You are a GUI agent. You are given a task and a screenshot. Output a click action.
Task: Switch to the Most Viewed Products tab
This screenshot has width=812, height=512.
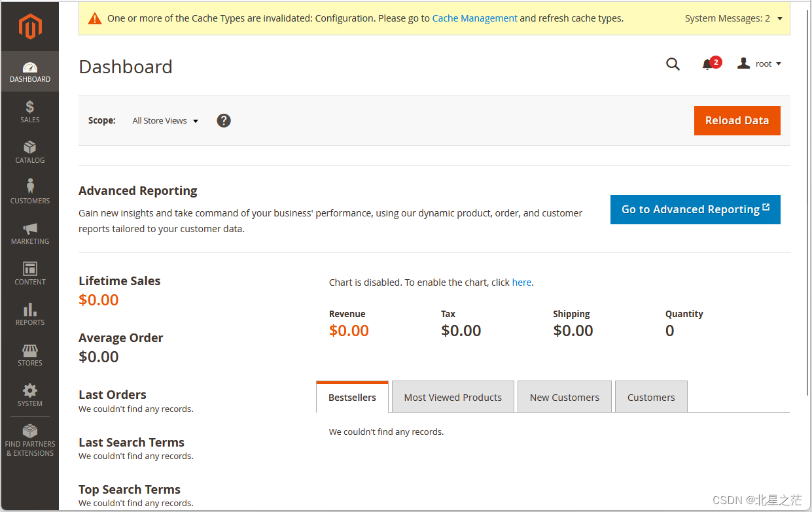[x=453, y=397]
